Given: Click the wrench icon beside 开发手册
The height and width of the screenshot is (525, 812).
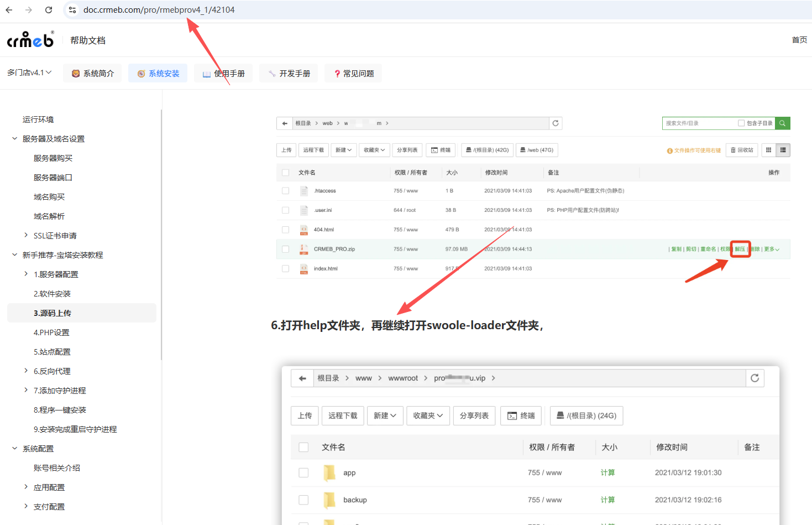Looking at the screenshot, I should coord(272,74).
